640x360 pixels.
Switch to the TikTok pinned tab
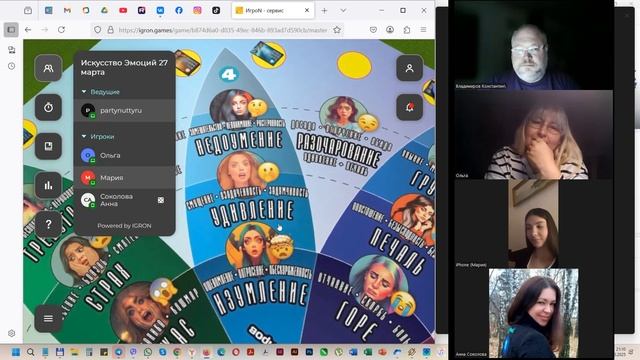[216, 11]
